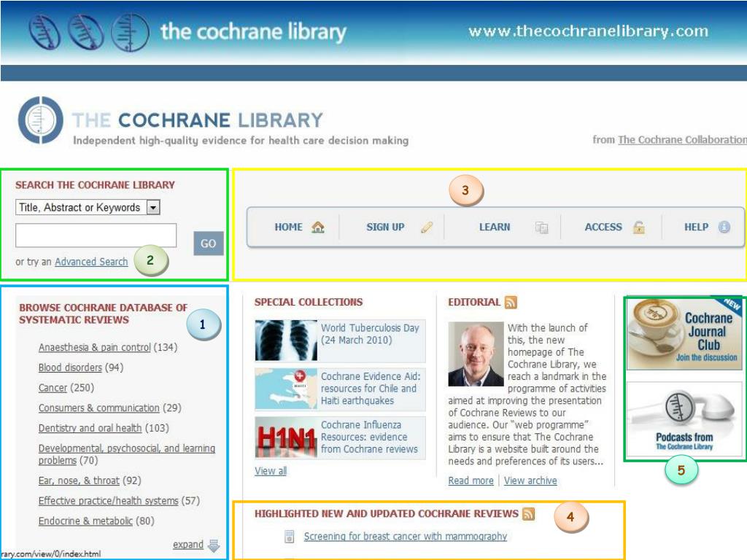Image resolution: width=747 pixels, height=560 pixels.
Task: Click the Cochrane Library circular logo
Action: pos(41,120)
